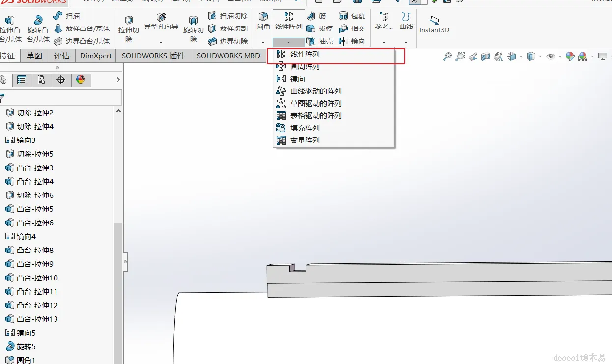Click the apply scene icon
The height and width of the screenshot is (364, 612).
click(x=583, y=56)
